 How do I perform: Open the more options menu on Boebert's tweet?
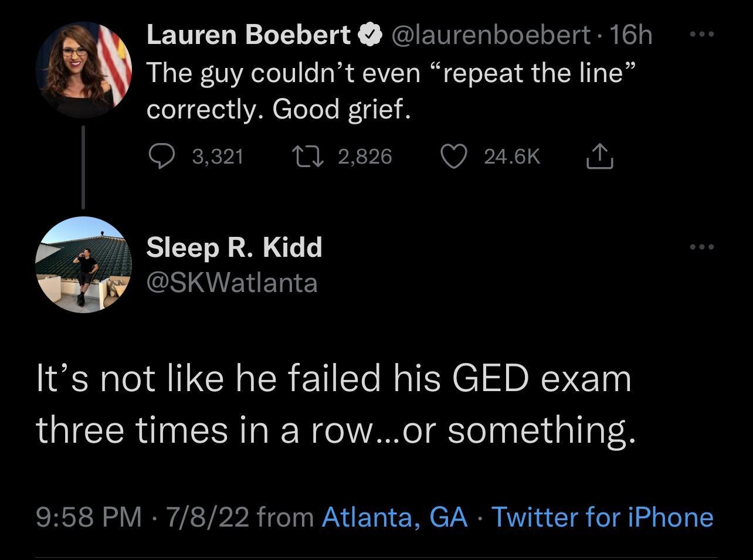coord(701,33)
